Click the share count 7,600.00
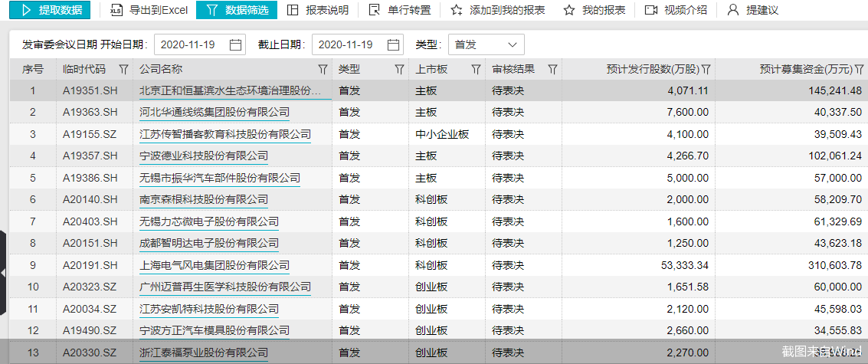Screen dimensions: 868x364 click(688, 113)
